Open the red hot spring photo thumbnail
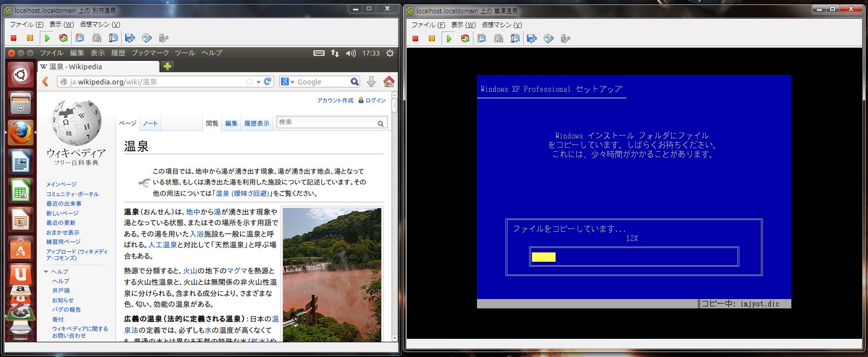 click(332, 275)
